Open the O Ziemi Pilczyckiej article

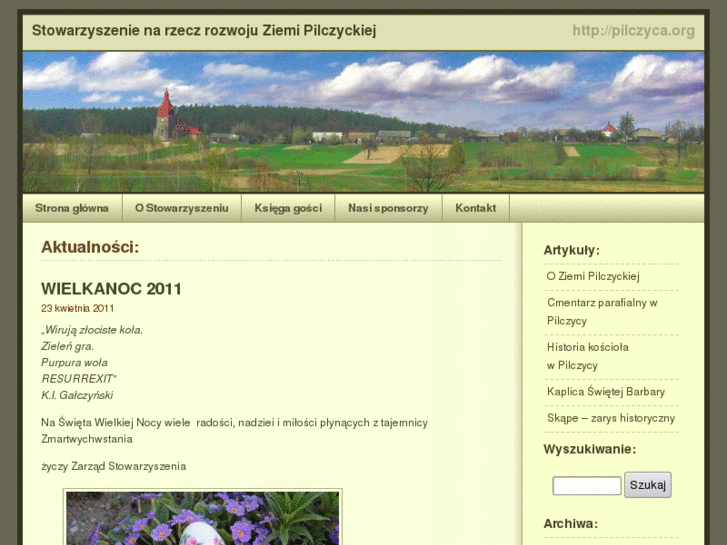[x=593, y=276]
